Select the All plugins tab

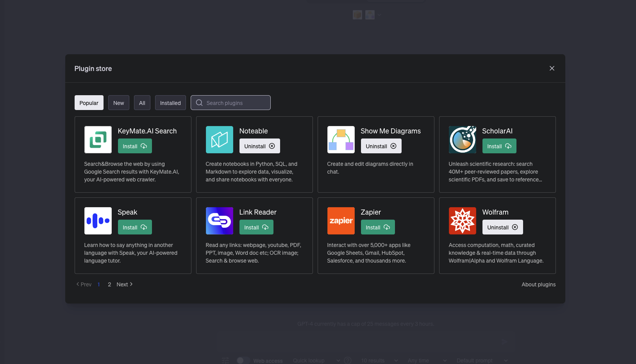click(x=142, y=103)
